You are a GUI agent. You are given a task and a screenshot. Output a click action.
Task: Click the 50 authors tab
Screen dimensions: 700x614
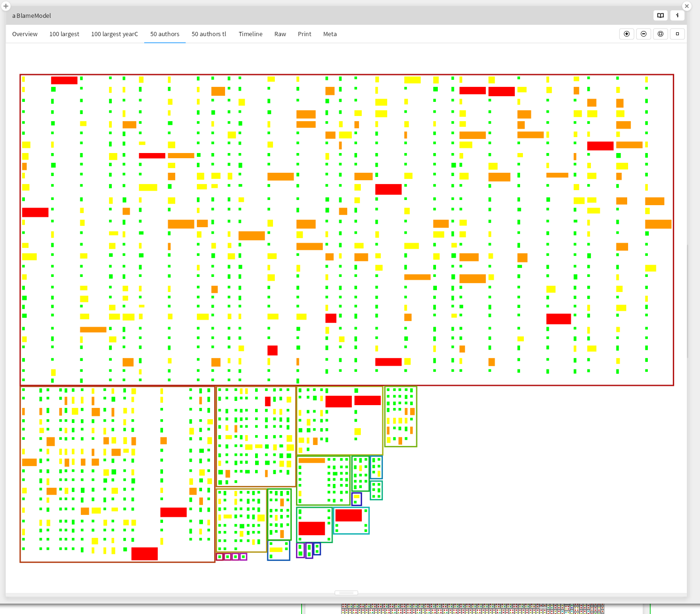(x=165, y=34)
